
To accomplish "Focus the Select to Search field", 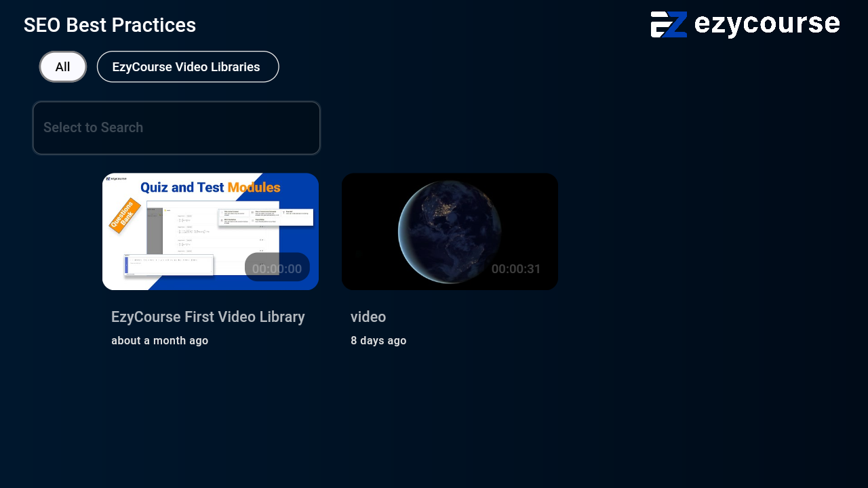I will [x=176, y=128].
